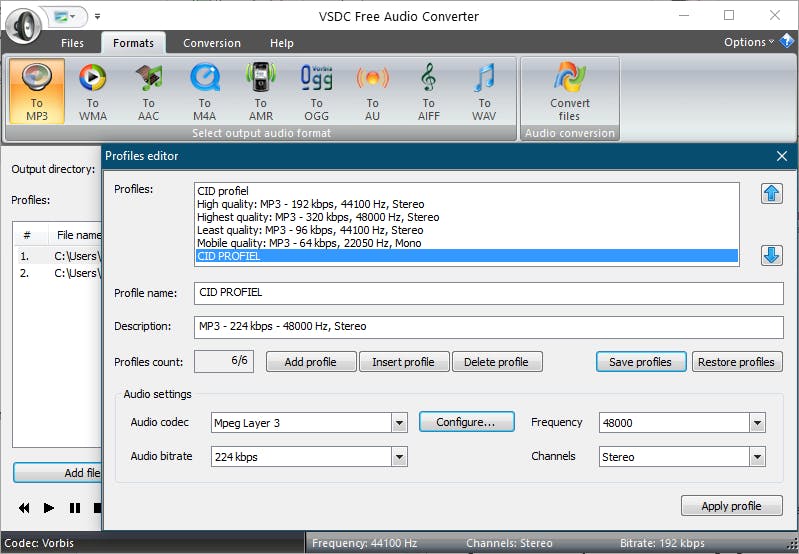The width and height of the screenshot is (799, 554).
Task: Select the To OGG format icon
Action: 316,91
